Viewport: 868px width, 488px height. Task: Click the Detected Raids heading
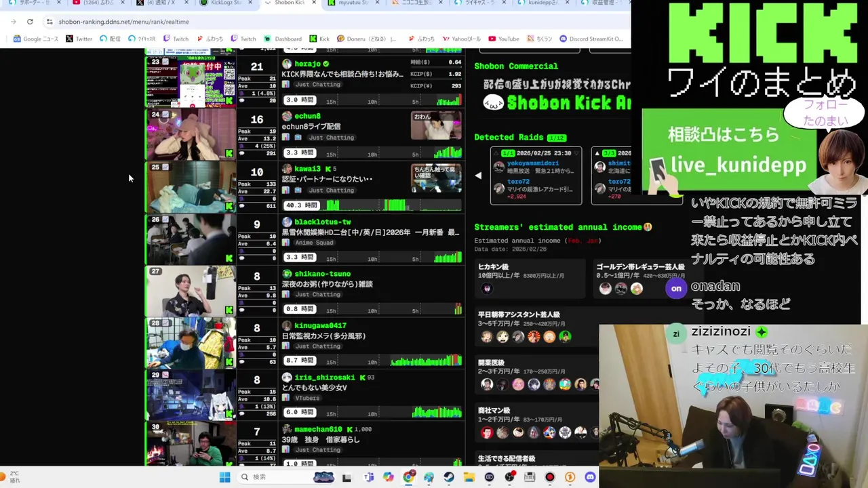coord(509,138)
